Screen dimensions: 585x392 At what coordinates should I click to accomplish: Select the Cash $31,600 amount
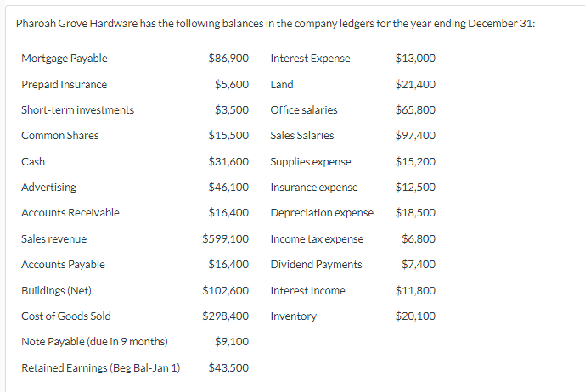[x=228, y=161]
